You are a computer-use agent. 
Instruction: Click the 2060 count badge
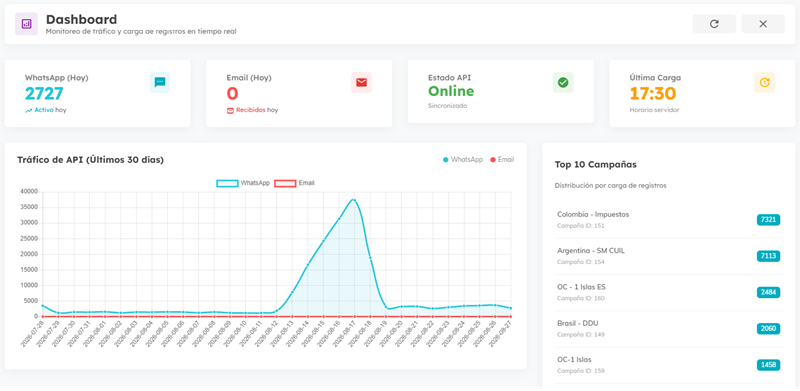[768, 329]
